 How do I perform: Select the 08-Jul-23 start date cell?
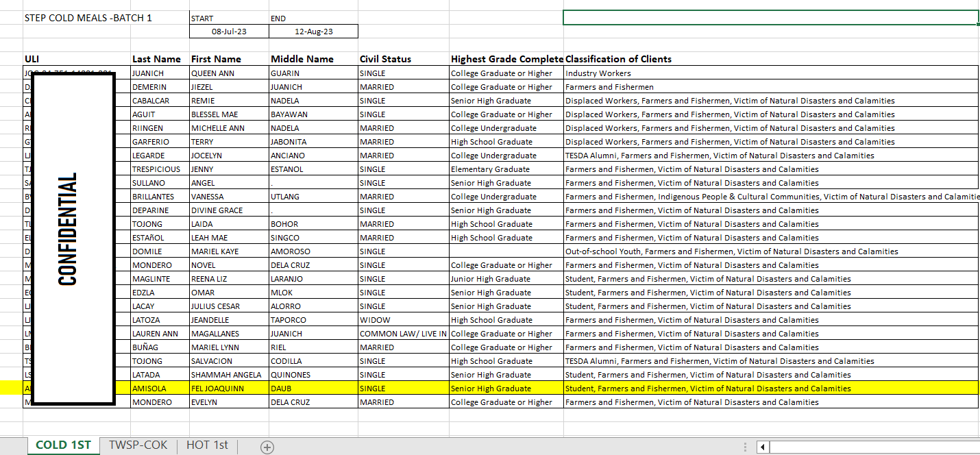[229, 32]
